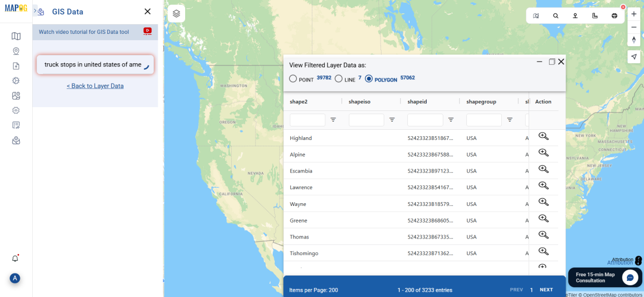Viewport: 644px width, 297px height.
Task: Open the user avatar 'A' menu
Action: pos(16,278)
